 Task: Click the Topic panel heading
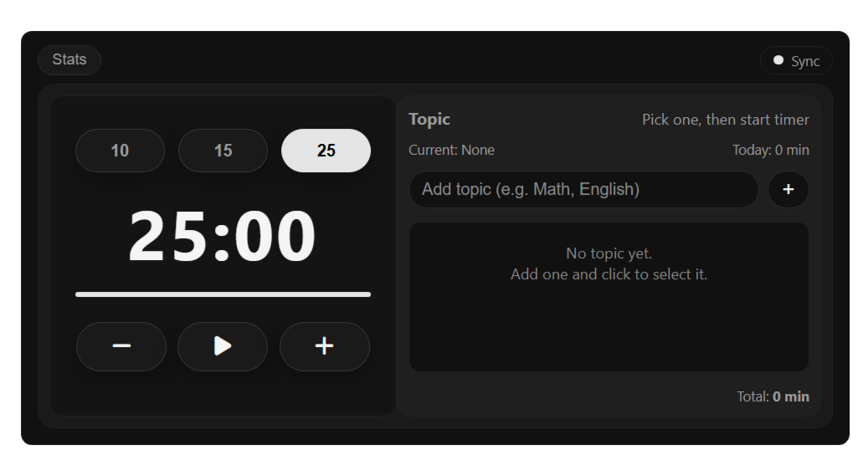[x=429, y=120]
